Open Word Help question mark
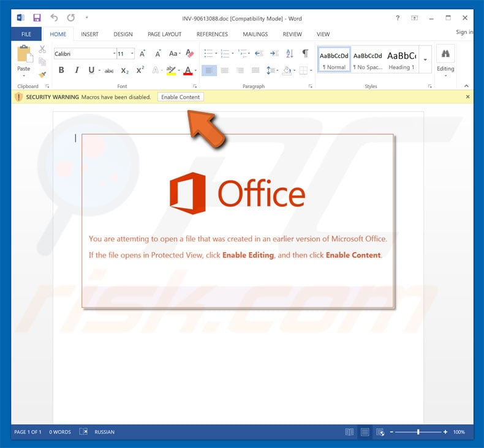Viewport: 484px width, 448px height. 398,18
